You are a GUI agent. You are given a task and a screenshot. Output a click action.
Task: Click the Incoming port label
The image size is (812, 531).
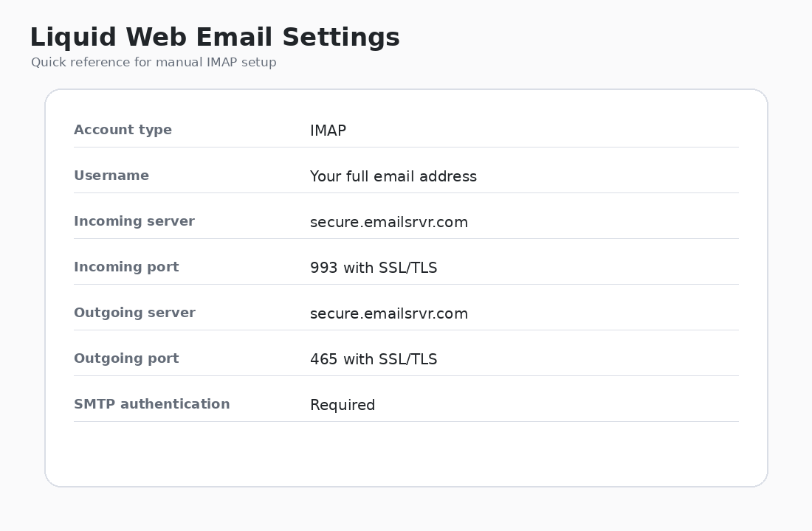click(126, 267)
